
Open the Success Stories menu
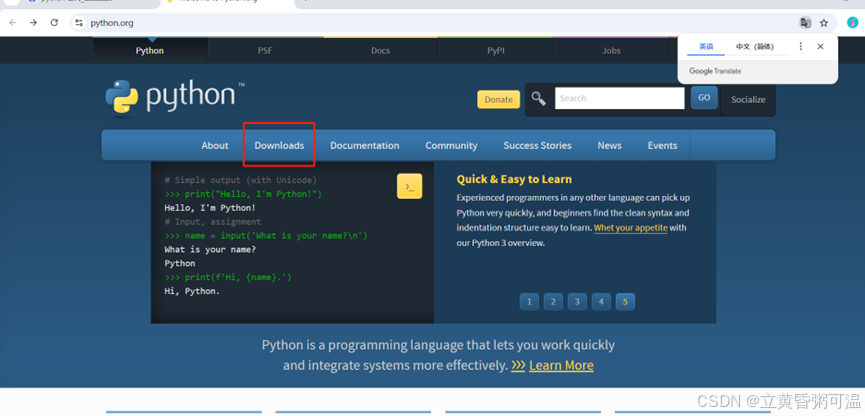537,146
